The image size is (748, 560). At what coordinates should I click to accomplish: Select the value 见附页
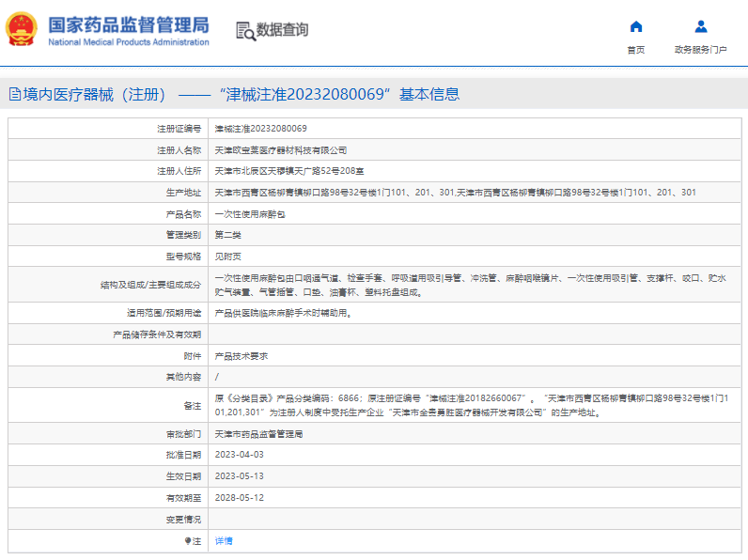[x=228, y=257]
